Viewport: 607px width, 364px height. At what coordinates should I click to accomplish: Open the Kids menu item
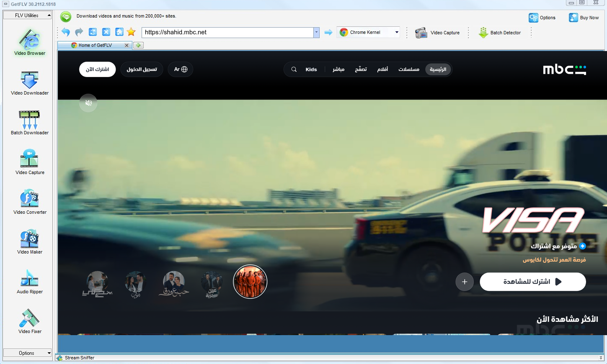(311, 69)
